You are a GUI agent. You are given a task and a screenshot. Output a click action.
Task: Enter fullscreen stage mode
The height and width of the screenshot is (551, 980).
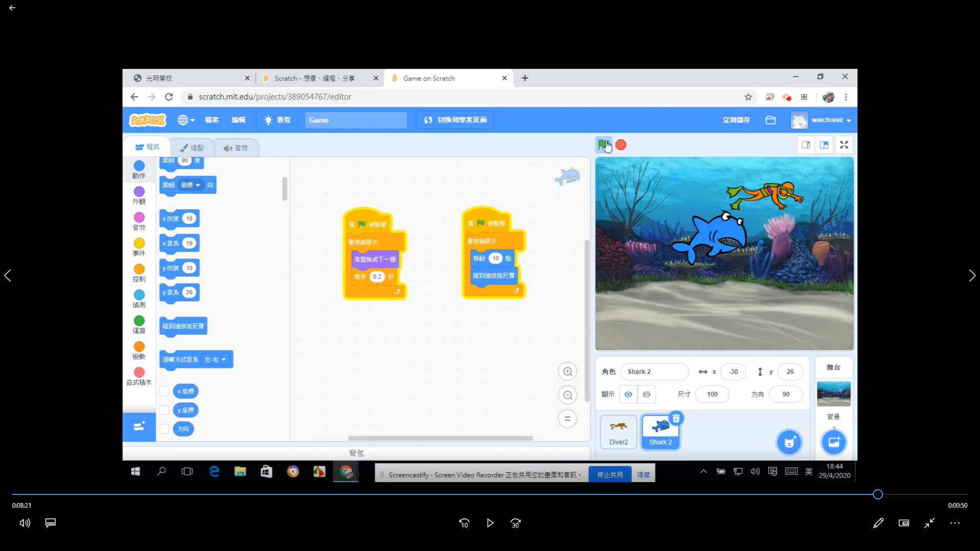tap(844, 145)
